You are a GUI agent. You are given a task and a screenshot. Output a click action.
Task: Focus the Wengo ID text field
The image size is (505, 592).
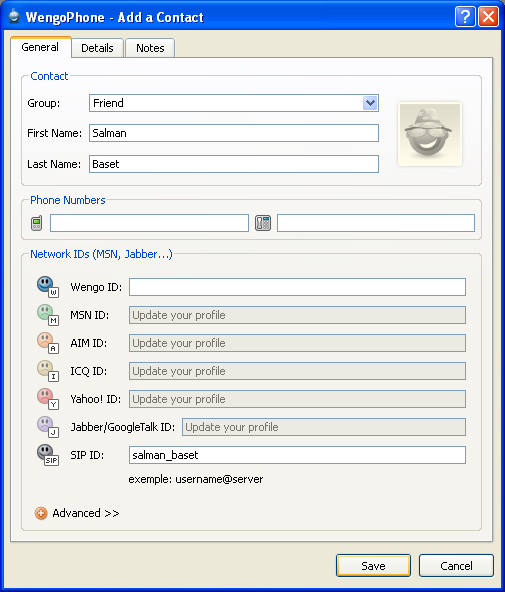[297, 287]
